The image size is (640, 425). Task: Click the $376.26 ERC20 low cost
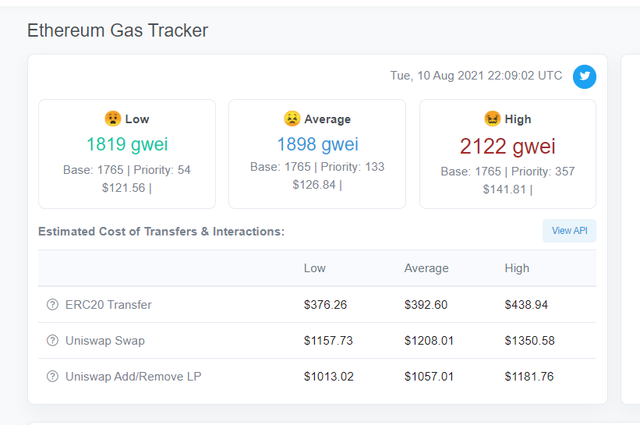click(325, 305)
